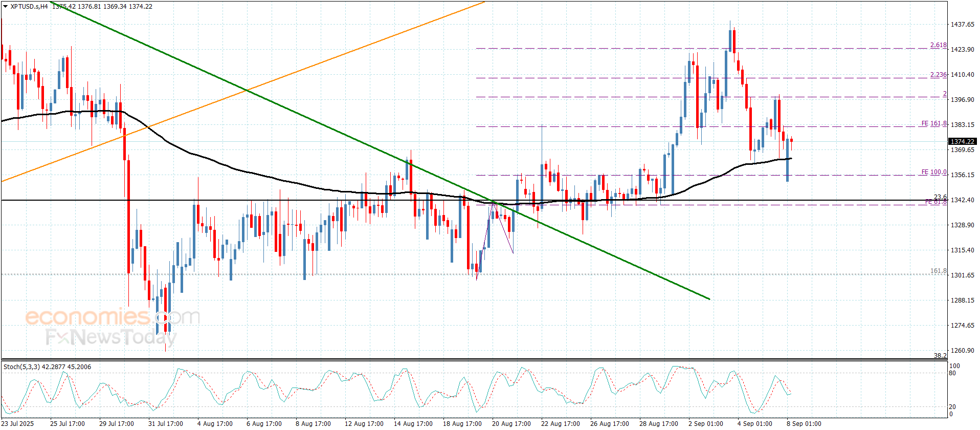Select the OHLC values 1375.42 1376.81 1369.34 1374.22
Image resolution: width=980 pixels, height=430 pixels.
point(102,7)
